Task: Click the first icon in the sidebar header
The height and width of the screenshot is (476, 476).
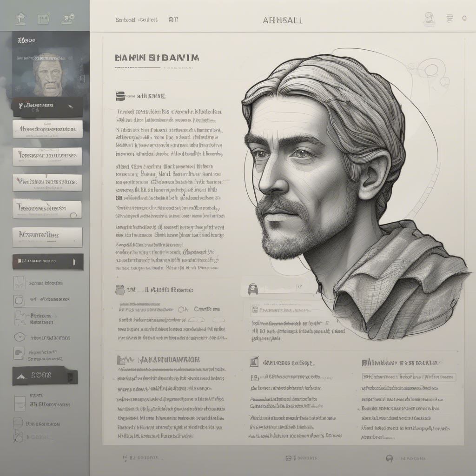Action: [20, 19]
